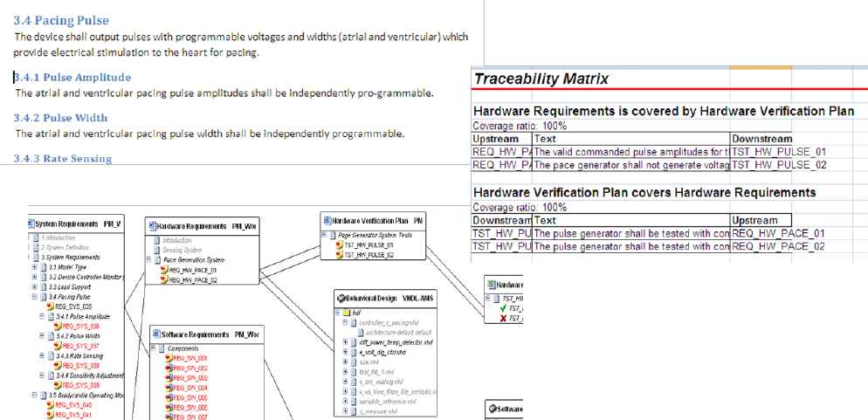
Task: Expand the e_volt_dig_ctrl.vhd node
Action: point(346,352)
